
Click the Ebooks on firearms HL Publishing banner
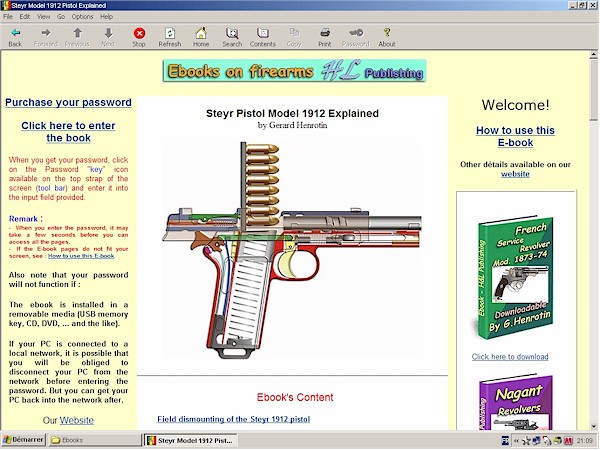coord(294,71)
